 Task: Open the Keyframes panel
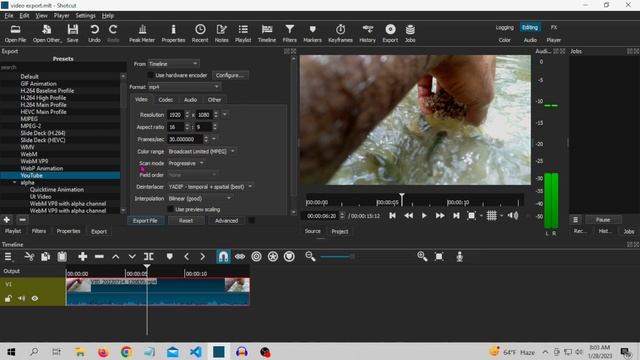[x=340, y=33]
